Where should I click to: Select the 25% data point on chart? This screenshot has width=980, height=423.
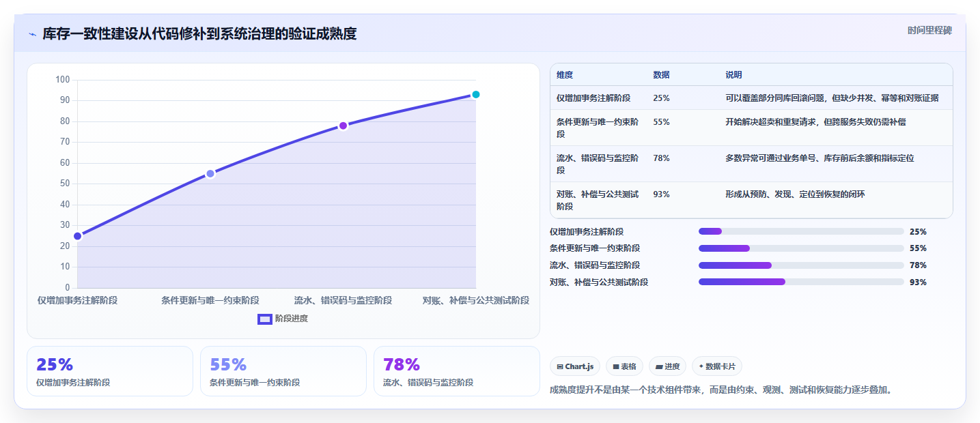pyautogui.click(x=77, y=236)
